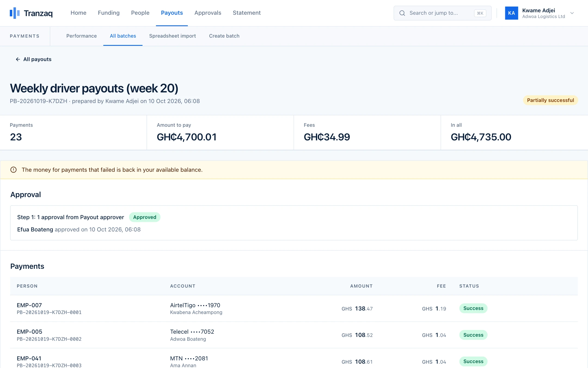
Task: Click the ⌘K shortcut badge
Action: tap(480, 13)
